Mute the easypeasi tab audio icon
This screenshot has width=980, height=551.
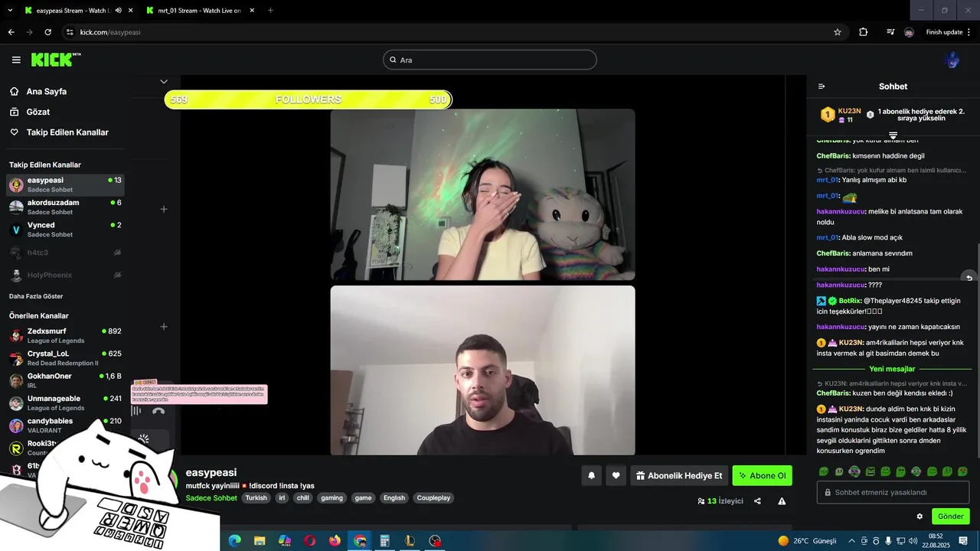(118, 11)
